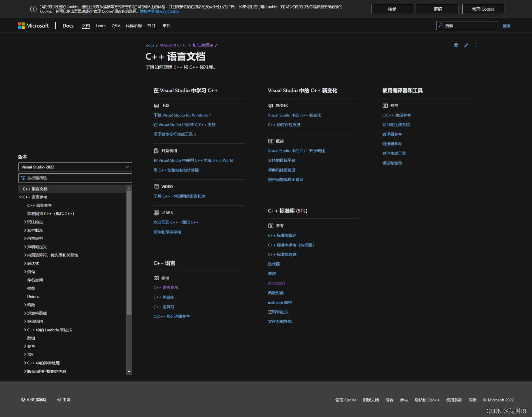
Task: Click the 参考 icon under 使用编译器和工具
Action: 385,105
